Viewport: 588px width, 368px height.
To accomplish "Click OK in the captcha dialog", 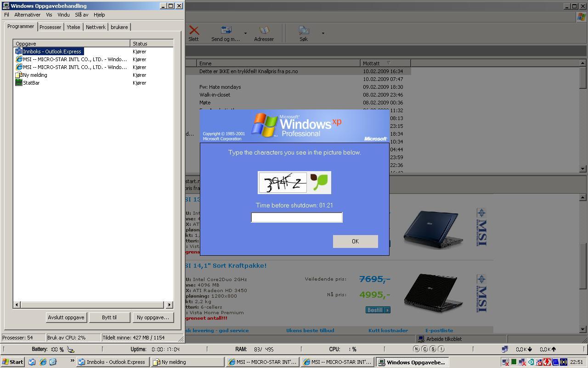I will pyautogui.click(x=355, y=241).
